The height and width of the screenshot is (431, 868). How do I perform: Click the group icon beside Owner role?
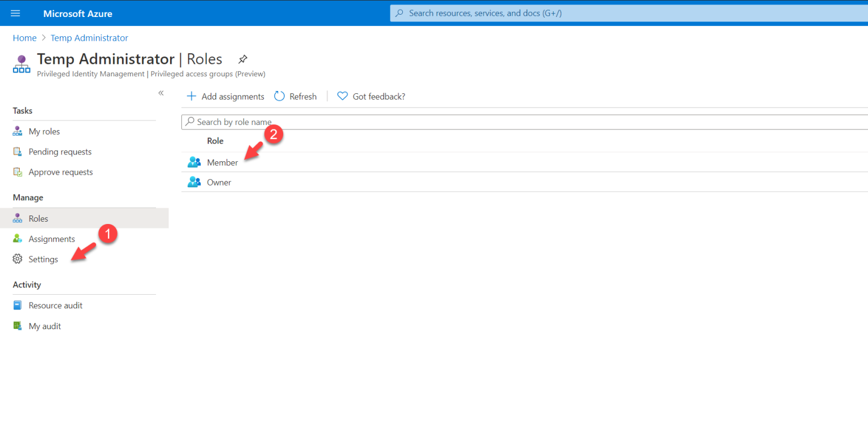194,182
